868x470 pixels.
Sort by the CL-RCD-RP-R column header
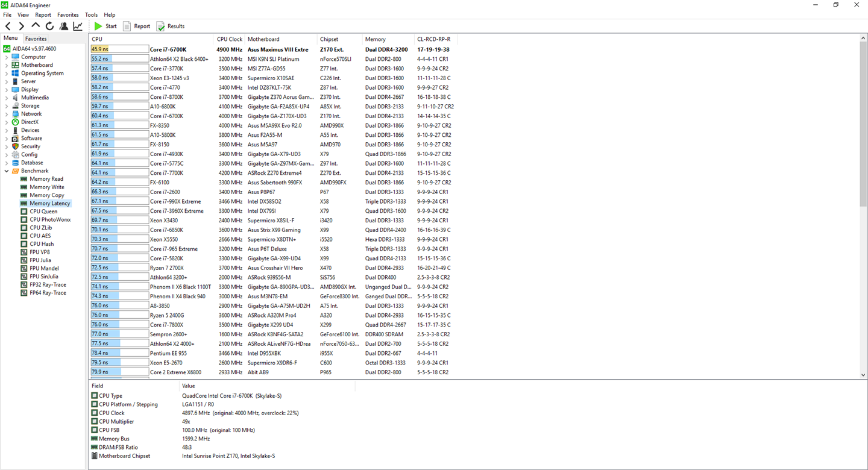436,39
